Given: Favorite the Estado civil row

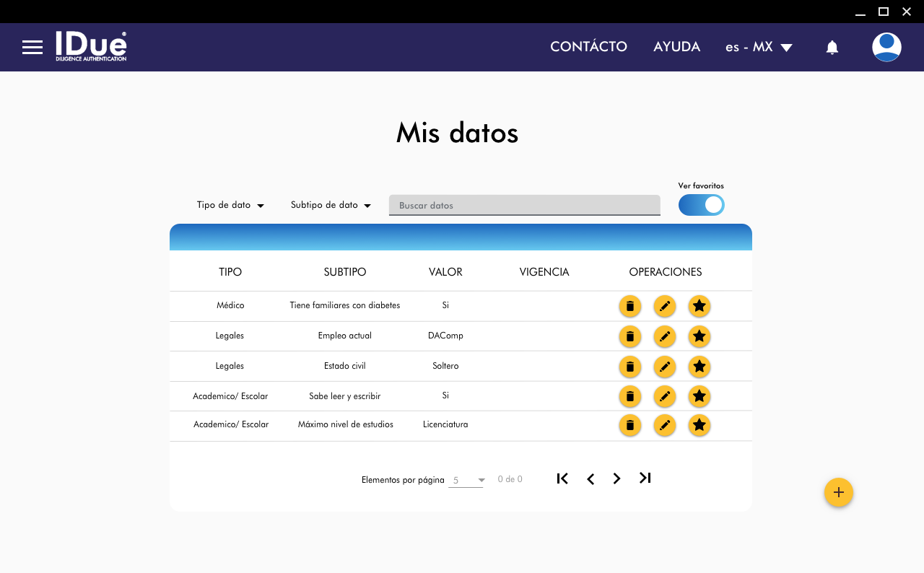Looking at the screenshot, I should [699, 367].
